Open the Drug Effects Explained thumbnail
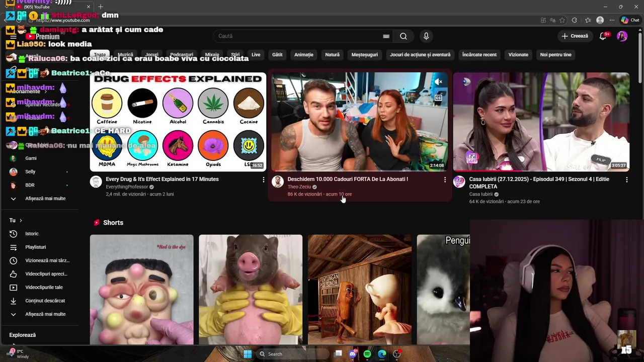 178,122
